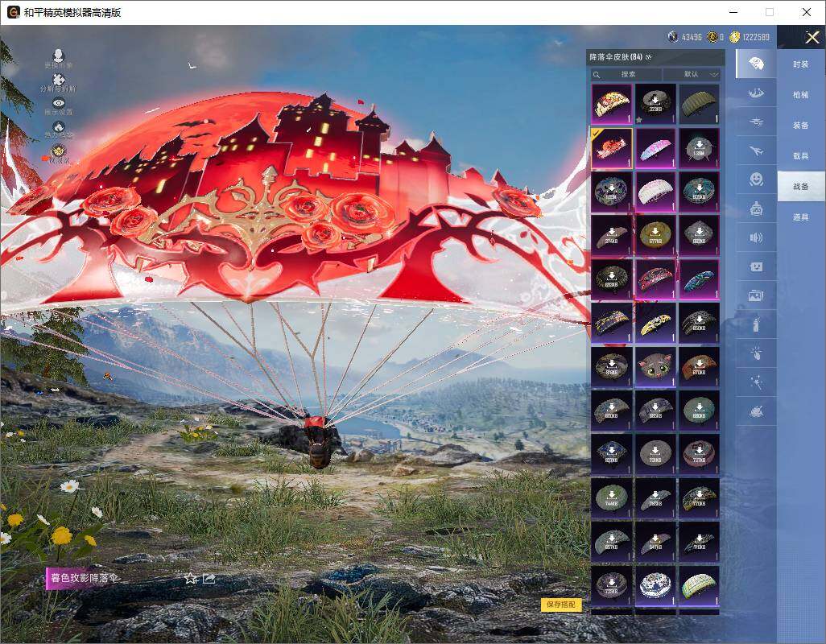Screen dimensions: 826x644
Task: Select the parachute skin category icon
Action: (x=756, y=64)
